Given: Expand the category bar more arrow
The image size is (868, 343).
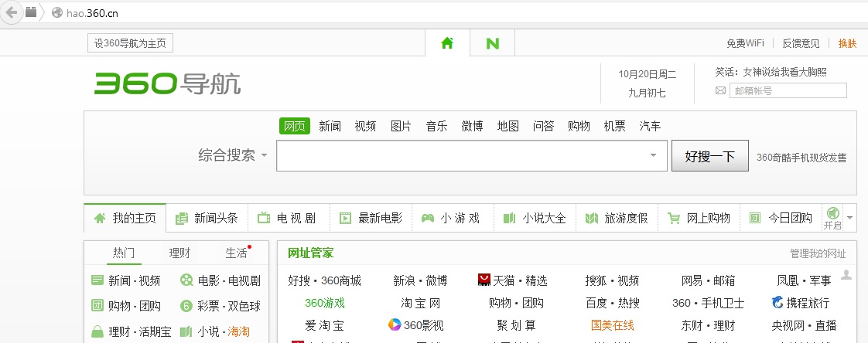Looking at the screenshot, I should (x=849, y=218).
